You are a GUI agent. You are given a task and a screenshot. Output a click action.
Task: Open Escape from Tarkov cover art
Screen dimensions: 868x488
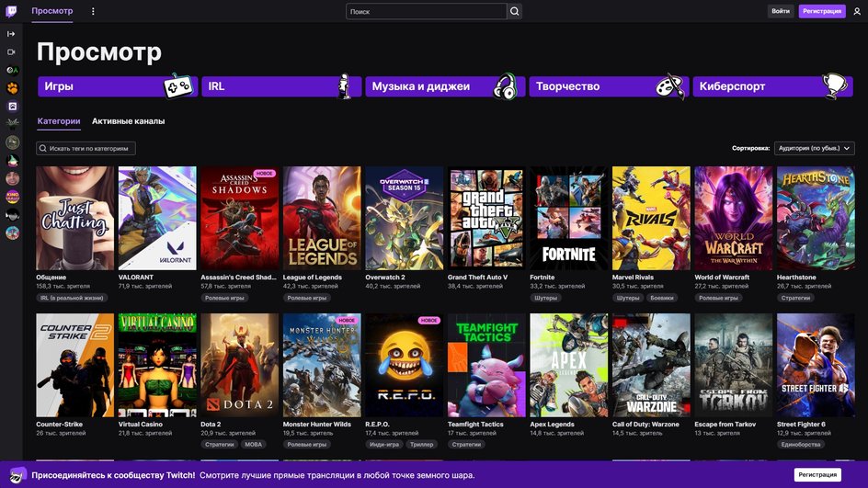tap(734, 365)
